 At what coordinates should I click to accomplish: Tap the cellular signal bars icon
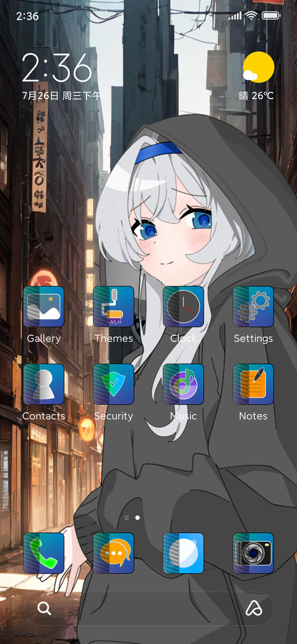235,15
